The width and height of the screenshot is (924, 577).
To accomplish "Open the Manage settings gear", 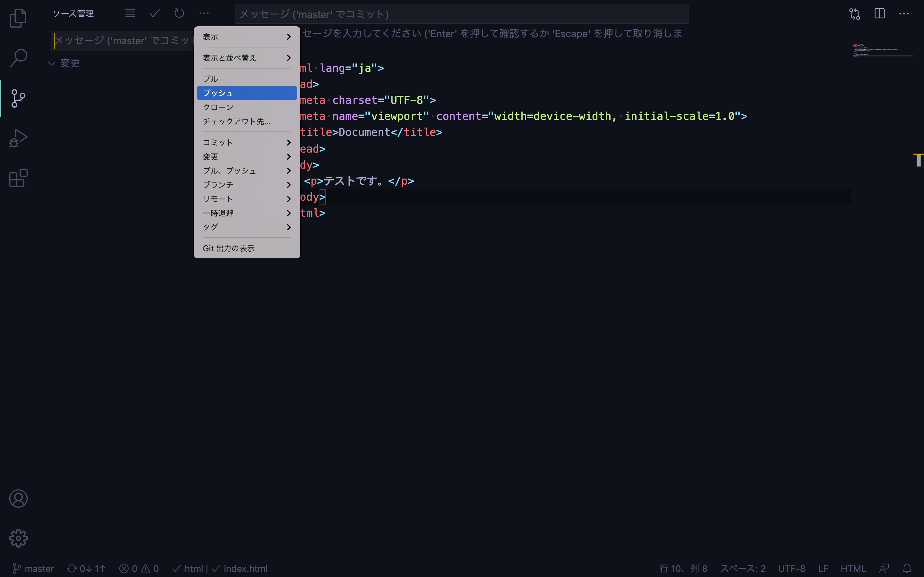I will pos(18,538).
